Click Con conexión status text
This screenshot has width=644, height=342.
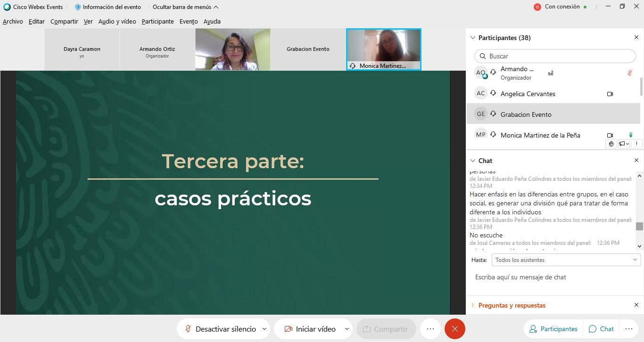click(x=562, y=7)
